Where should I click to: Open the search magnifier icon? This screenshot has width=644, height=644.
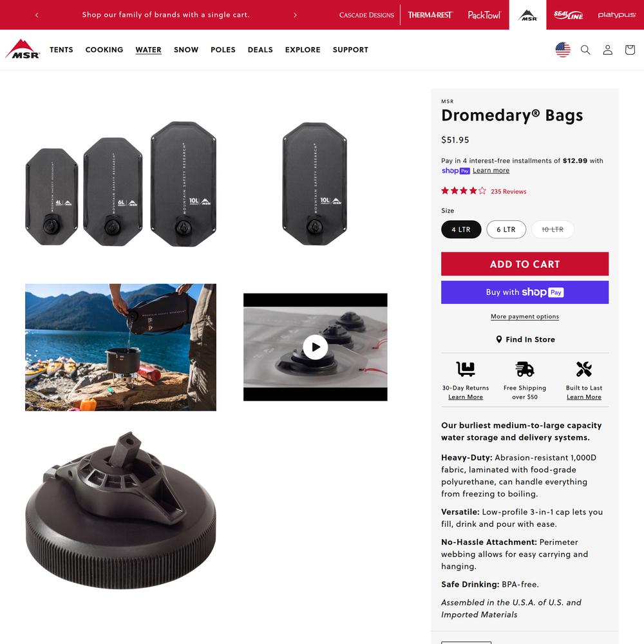tap(585, 50)
